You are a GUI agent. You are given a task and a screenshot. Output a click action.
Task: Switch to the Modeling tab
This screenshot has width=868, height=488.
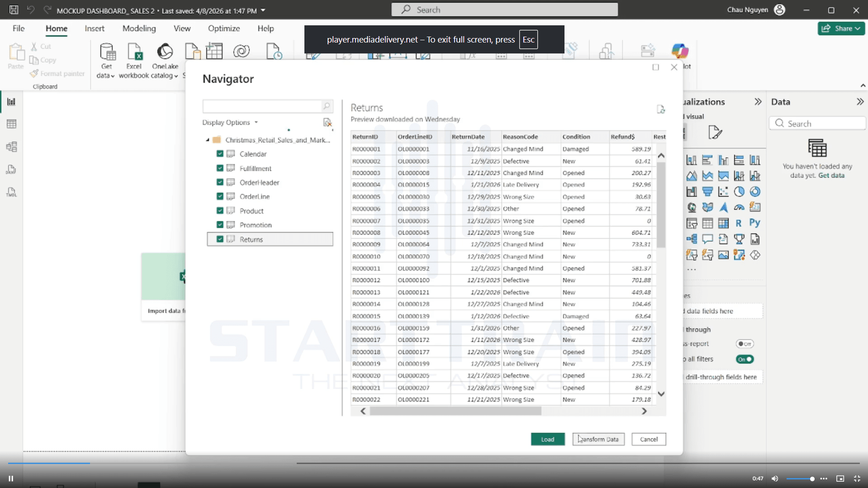coord(139,28)
